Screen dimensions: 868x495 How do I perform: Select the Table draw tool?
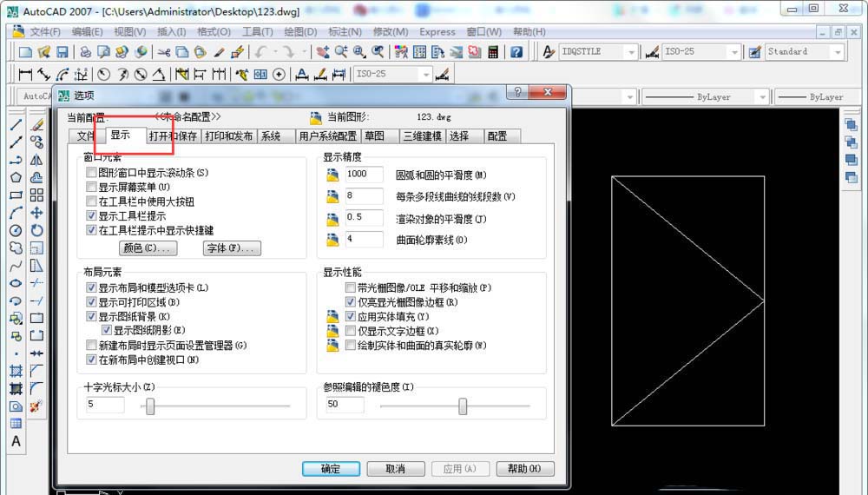[16, 424]
